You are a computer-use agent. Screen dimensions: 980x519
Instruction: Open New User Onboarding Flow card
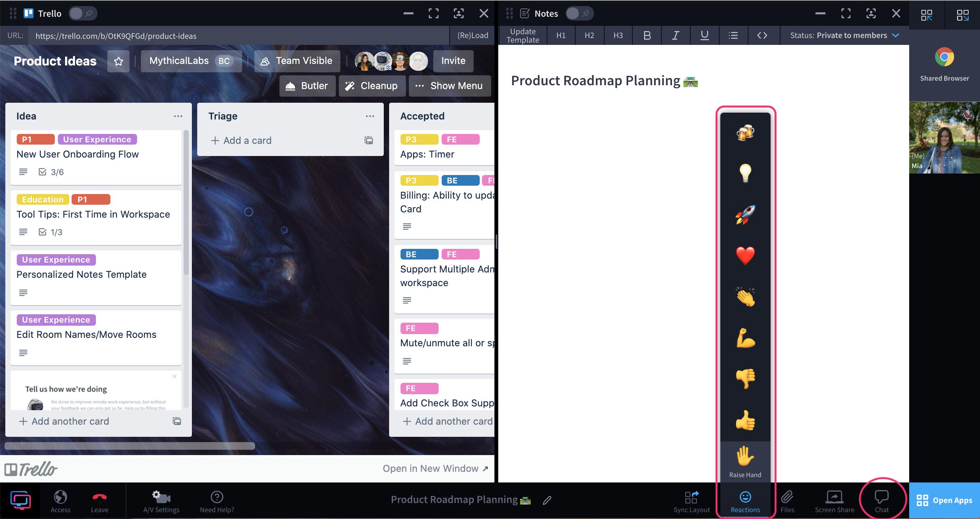96,157
